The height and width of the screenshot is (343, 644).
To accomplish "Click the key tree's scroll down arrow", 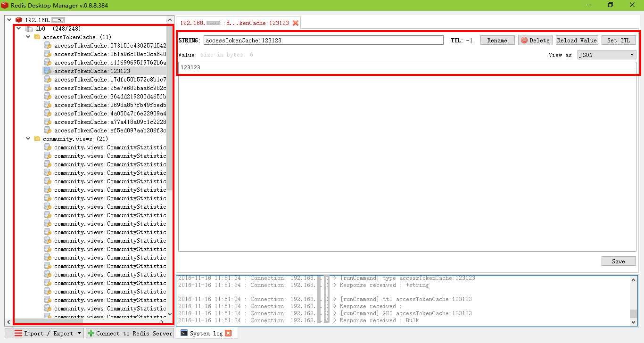I will (170, 314).
